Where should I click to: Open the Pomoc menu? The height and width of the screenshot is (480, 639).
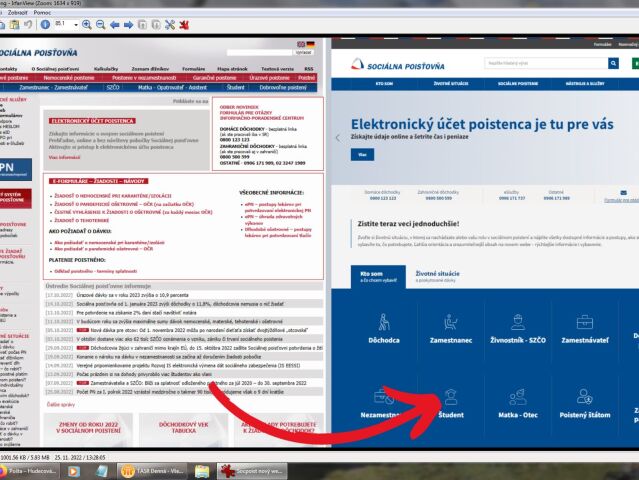pos(42,13)
